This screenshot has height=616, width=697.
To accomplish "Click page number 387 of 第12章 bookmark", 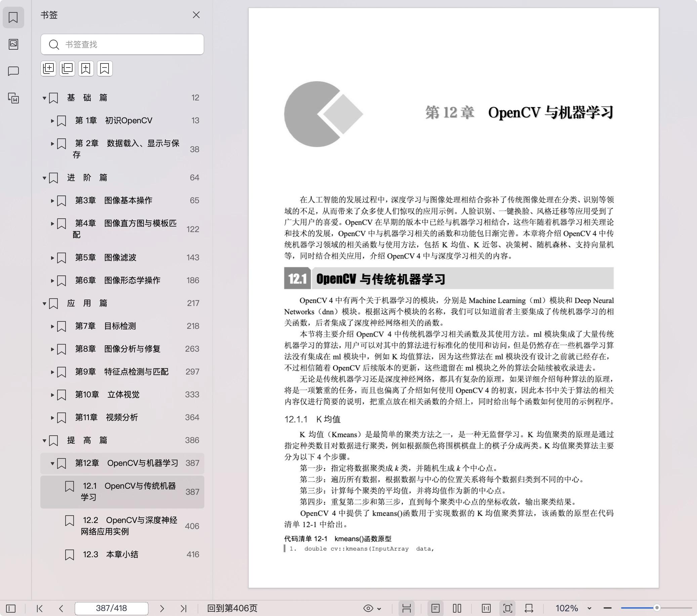I will pos(192,463).
